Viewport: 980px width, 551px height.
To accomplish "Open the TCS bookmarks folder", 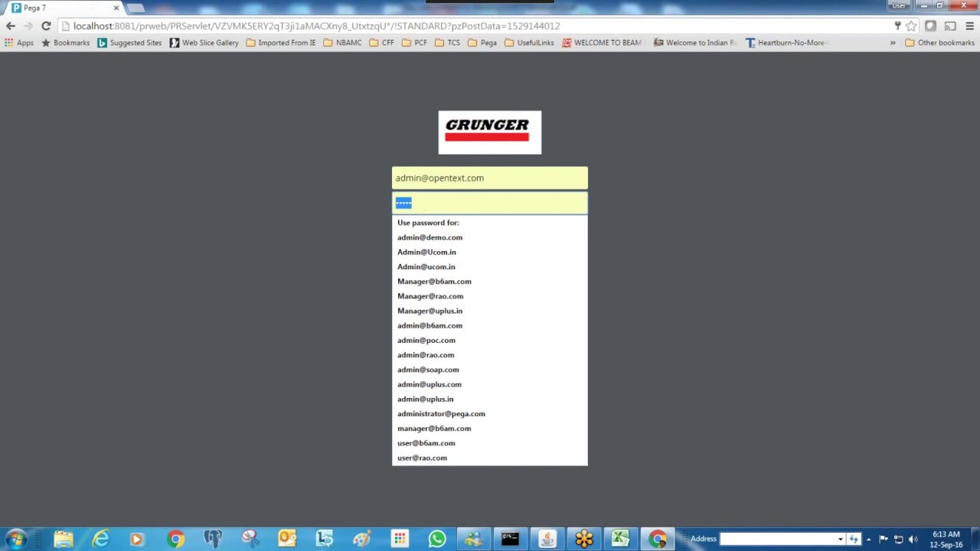I will point(447,43).
